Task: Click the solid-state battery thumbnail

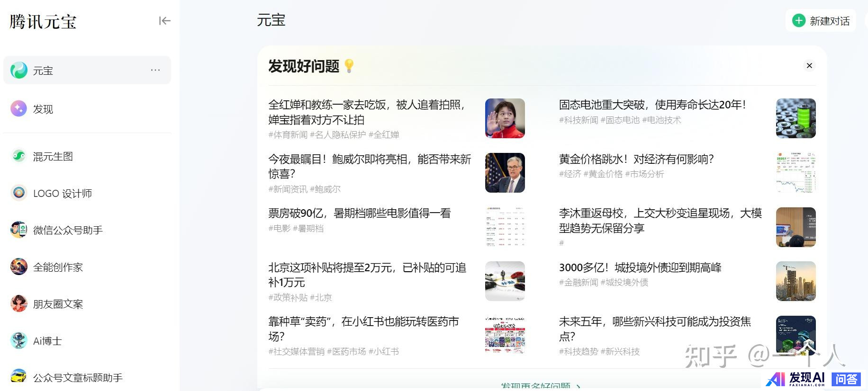Action: point(796,118)
